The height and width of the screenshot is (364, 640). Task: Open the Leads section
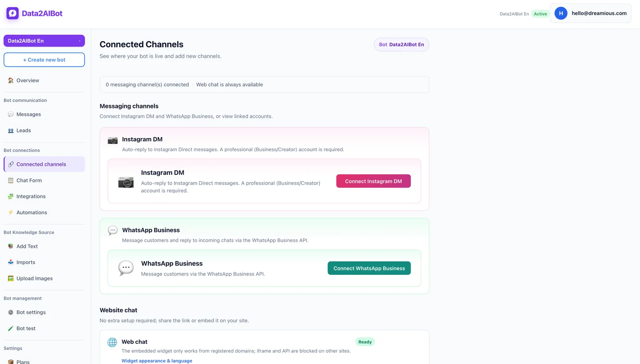(x=44, y=130)
